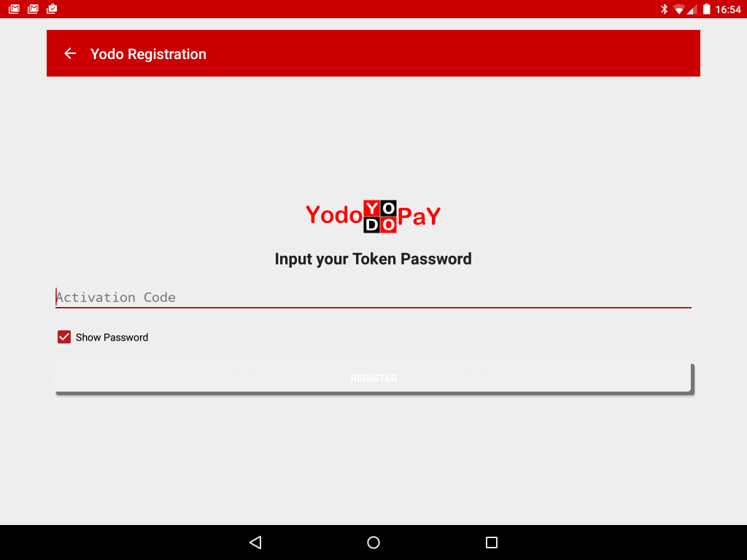Tap the Android home circle button
Image resolution: width=747 pixels, height=560 pixels.
click(x=373, y=542)
